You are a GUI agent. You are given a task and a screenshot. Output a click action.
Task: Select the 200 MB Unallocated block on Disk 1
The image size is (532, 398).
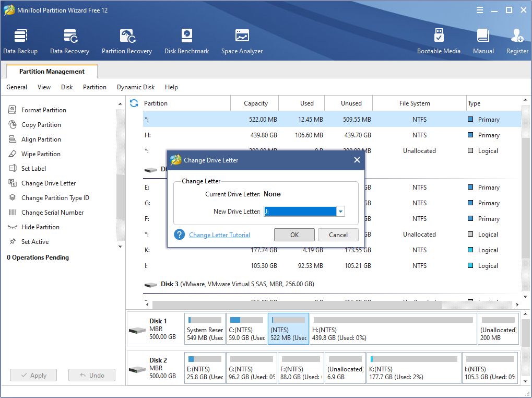498,329
